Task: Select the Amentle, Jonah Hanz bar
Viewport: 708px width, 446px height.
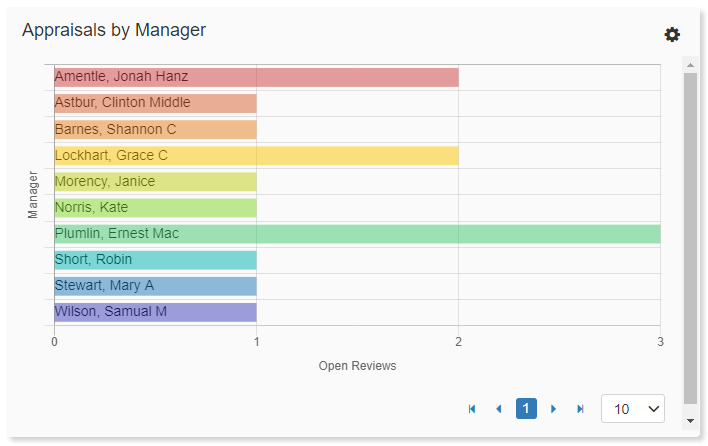Action: pyautogui.click(x=256, y=77)
